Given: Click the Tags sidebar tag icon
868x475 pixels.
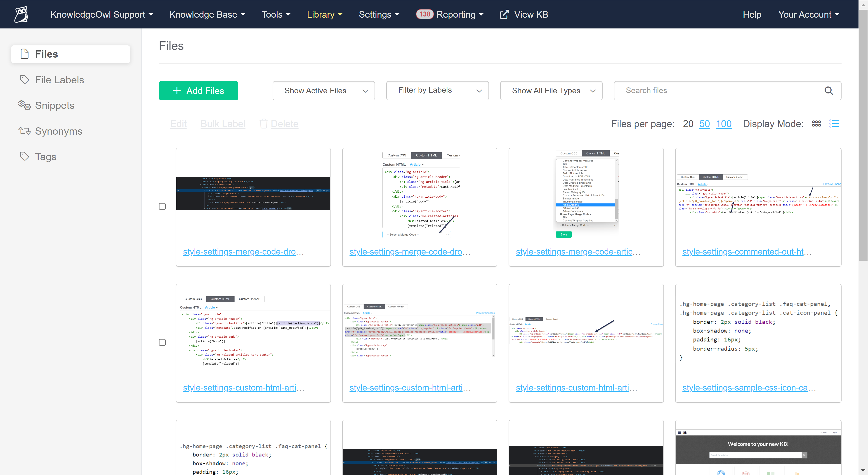Looking at the screenshot, I should point(24,157).
